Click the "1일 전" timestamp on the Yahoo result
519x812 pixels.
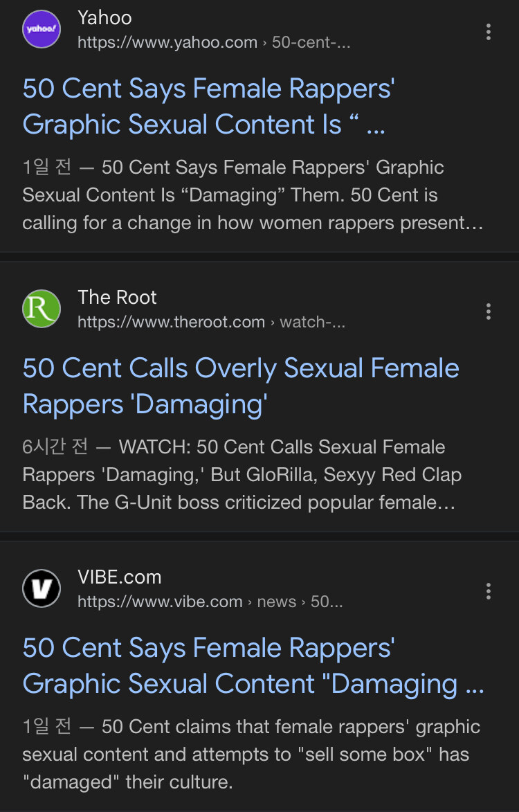(46, 168)
